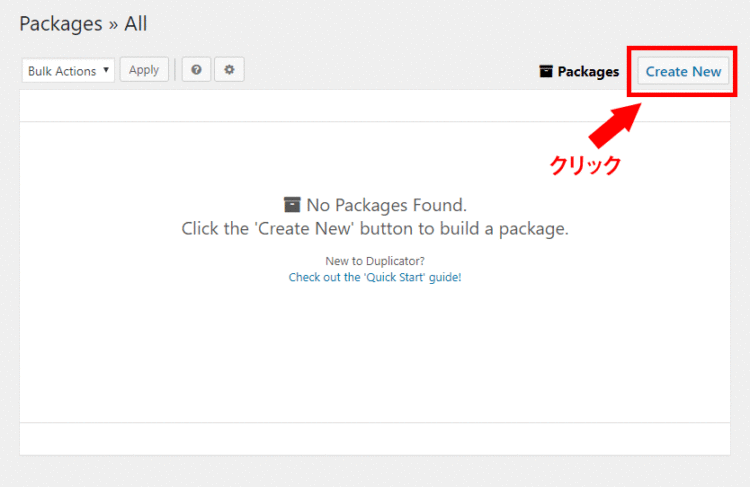Click the red クリック annotation text

click(x=585, y=165)
